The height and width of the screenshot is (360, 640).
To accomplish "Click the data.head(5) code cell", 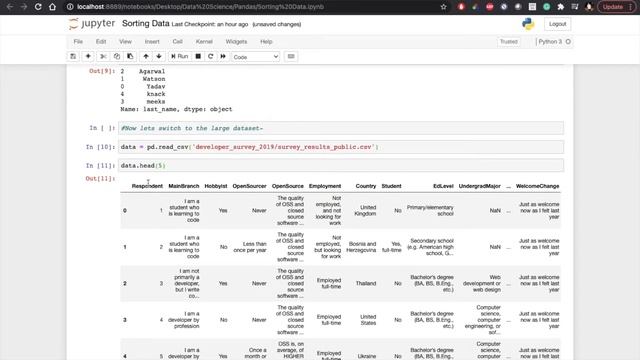I will coord(341,166).
